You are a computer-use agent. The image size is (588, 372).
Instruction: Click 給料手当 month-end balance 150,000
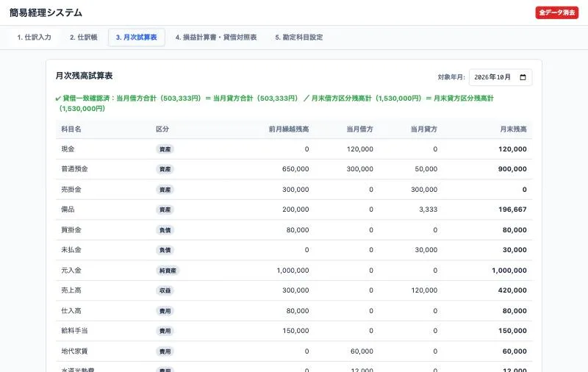pyautogui.click(x=512, y=331)
